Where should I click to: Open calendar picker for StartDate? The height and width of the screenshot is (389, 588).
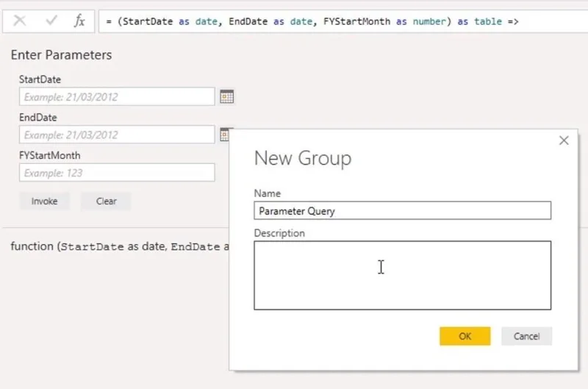click(x=226, y=96)
